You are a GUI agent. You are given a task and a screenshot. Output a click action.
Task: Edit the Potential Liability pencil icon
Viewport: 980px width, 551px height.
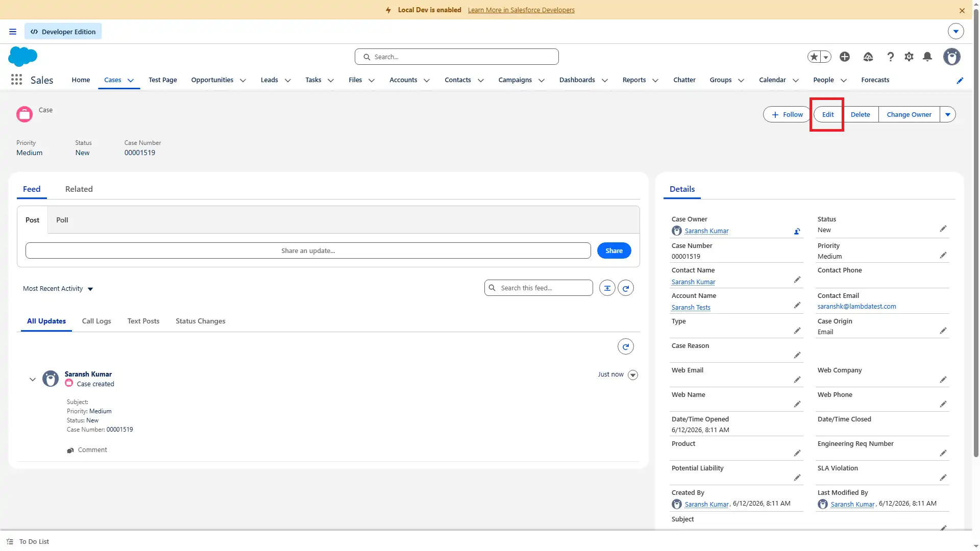tap(797, 478)
